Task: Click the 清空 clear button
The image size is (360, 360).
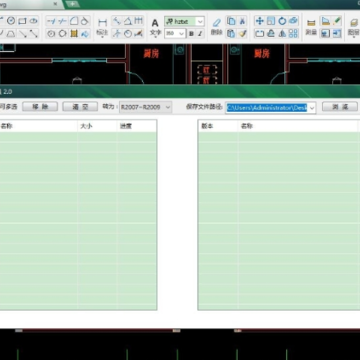Action: 80,107
